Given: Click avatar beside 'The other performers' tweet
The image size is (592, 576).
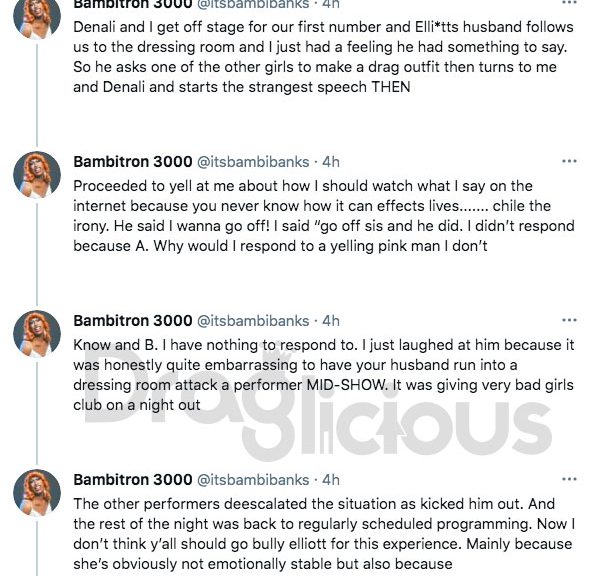Looking at the screenshot, I should pyautogui.click(x=37, y=493).
